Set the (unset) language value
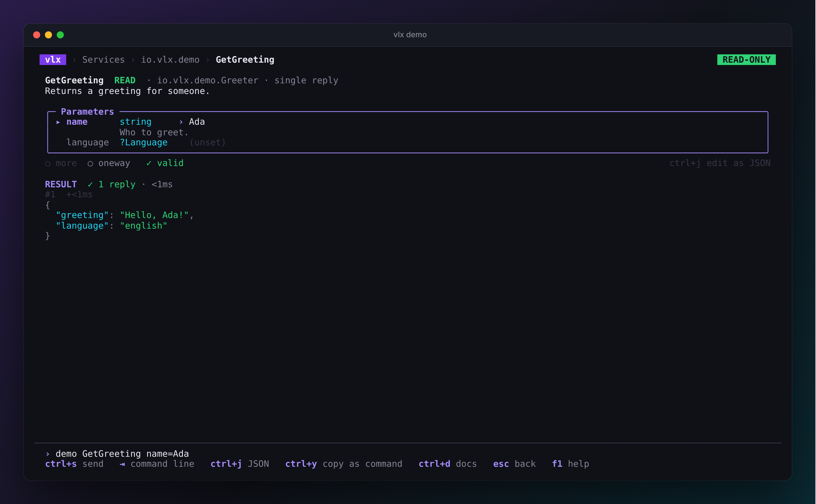This screenshot has width=816, height=504. point(208,143)
